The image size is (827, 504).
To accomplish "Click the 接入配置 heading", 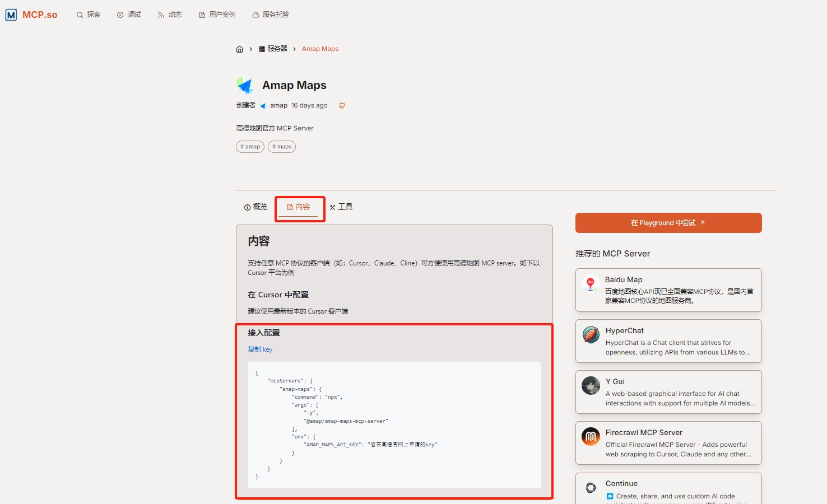I will point(264,333).
